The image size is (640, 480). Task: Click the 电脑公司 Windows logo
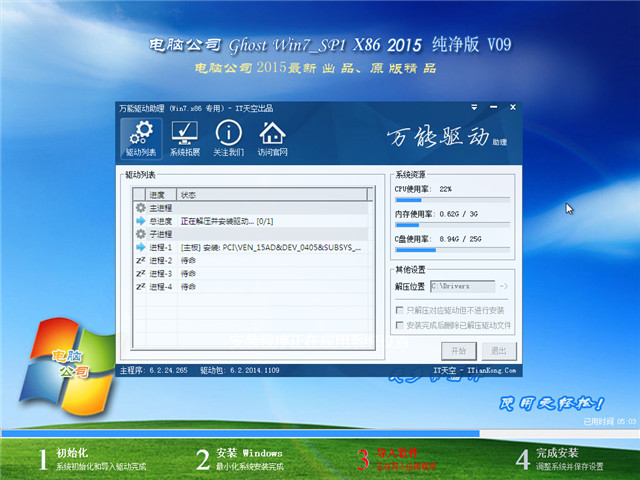pyautogui.click(x=68, y=366)
